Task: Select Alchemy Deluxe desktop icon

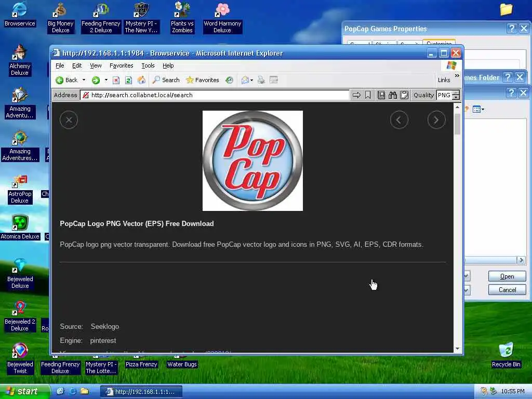Action: pos(20,60)
